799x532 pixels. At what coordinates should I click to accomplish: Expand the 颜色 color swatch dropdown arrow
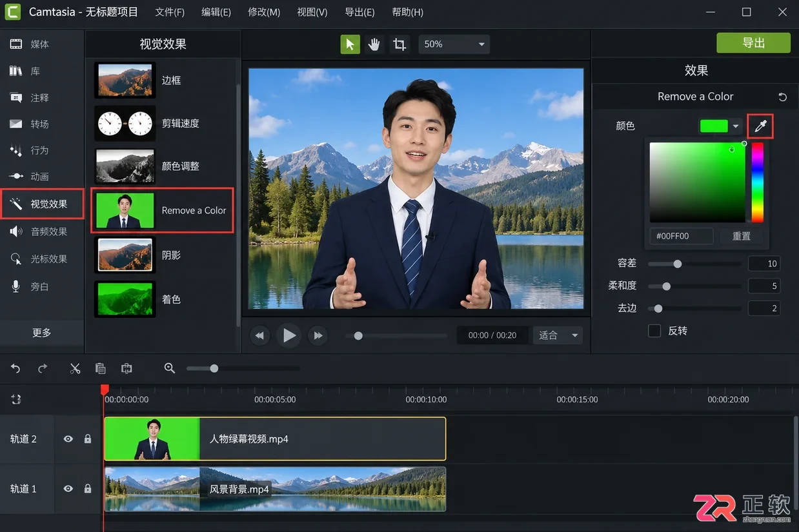[736, 126]
